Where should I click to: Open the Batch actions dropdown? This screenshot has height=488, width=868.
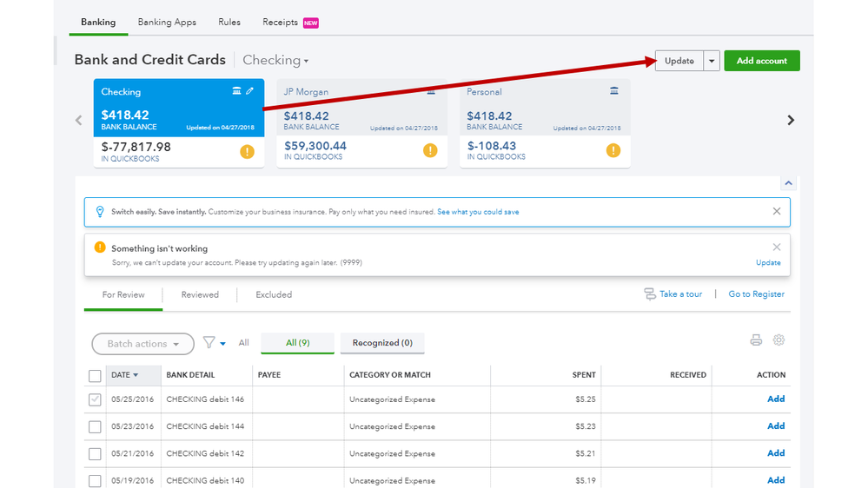pyautogui.click(x=142, y=344)
